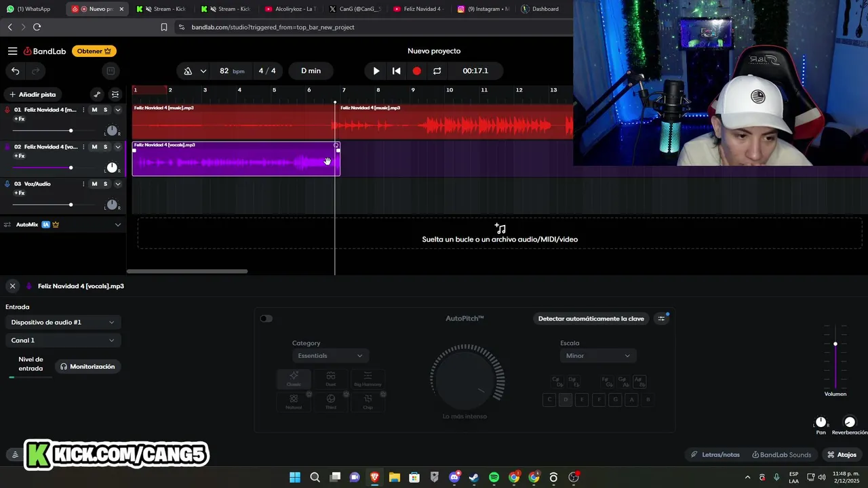Click track 02 pan knob

coord(112,167)
